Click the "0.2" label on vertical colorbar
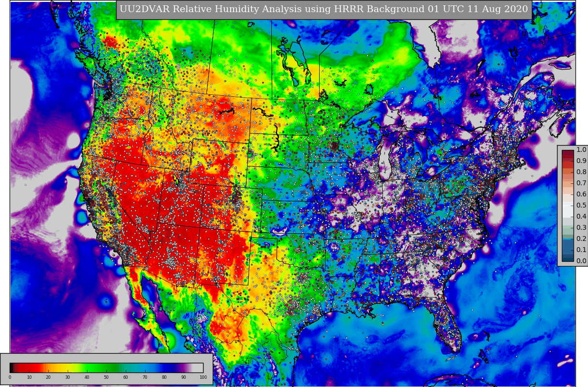Viewport: 588px width, 387px height. coord(581,239)
